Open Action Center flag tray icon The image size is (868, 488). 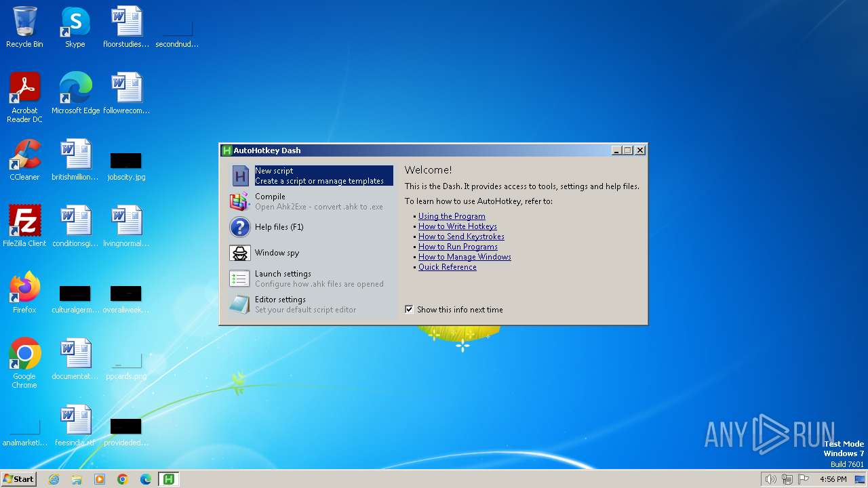tap(804, 479)
